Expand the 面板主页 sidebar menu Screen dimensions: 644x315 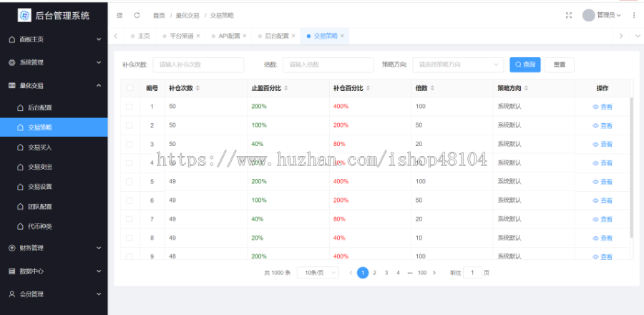click(x=54, y=39)
